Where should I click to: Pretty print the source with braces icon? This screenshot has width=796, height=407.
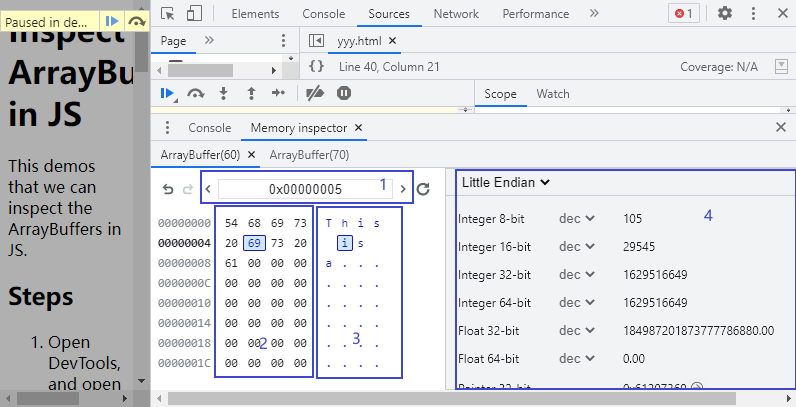316,66
